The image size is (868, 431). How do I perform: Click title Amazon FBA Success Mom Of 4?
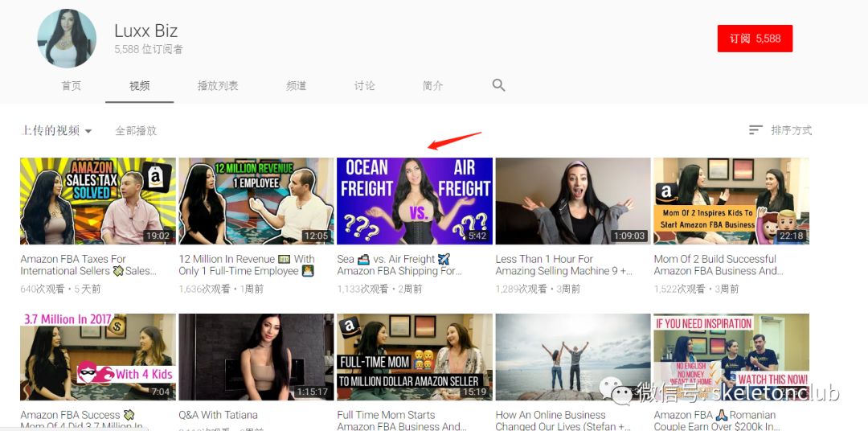coord(81,421)
